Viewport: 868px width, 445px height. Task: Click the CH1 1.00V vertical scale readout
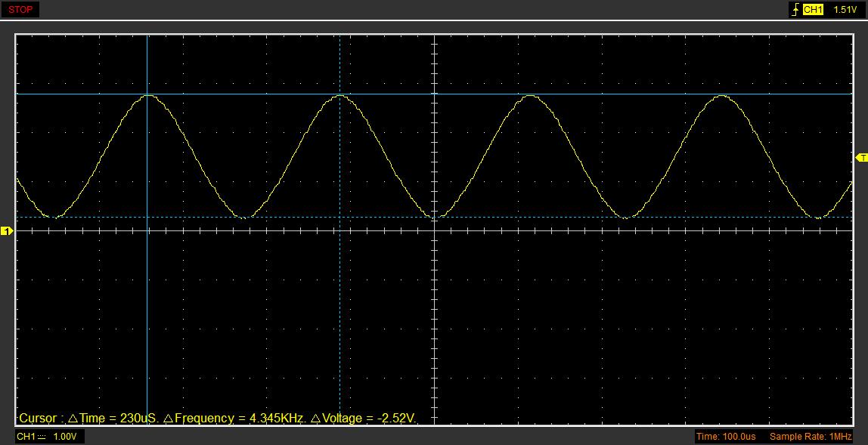point(65,437)
